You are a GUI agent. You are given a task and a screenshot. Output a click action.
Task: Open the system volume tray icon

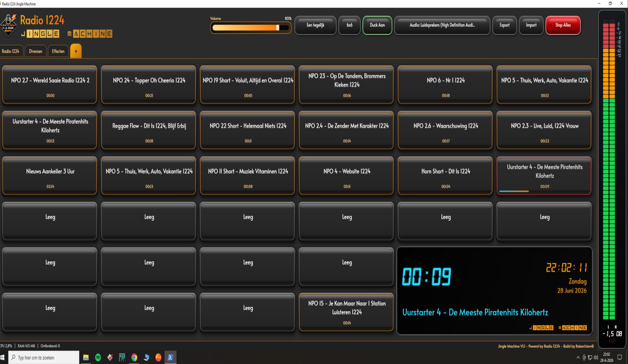coord(596,358)
